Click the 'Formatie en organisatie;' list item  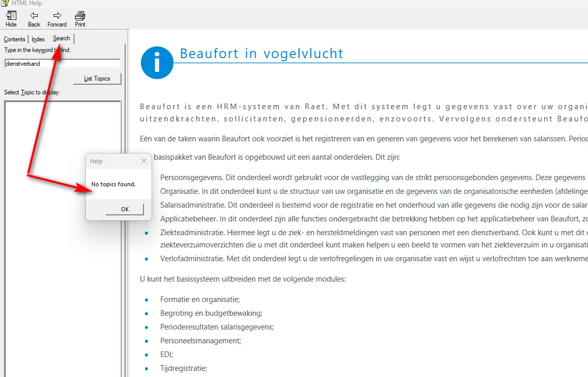(200, 299)
